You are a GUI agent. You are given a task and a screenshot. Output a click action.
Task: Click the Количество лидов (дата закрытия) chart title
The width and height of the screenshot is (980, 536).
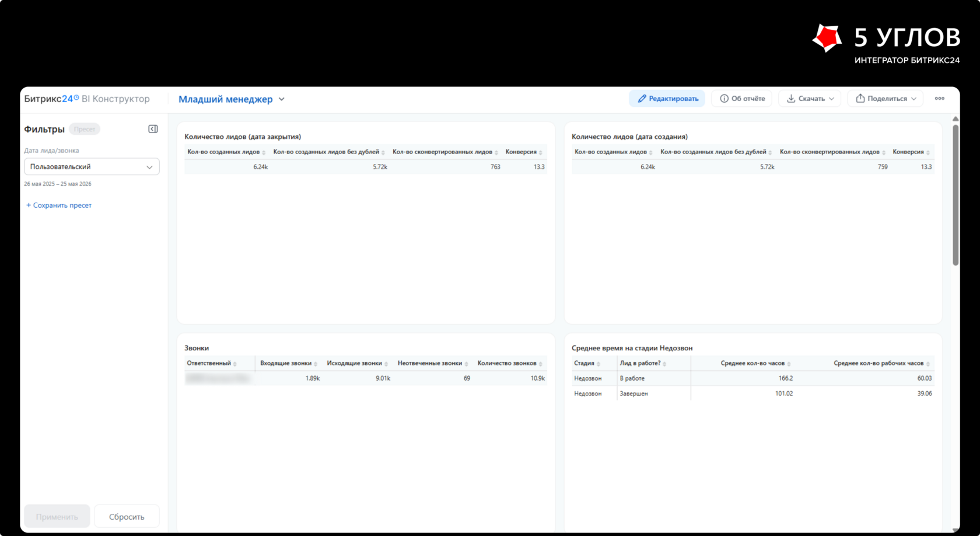[243, 137]
